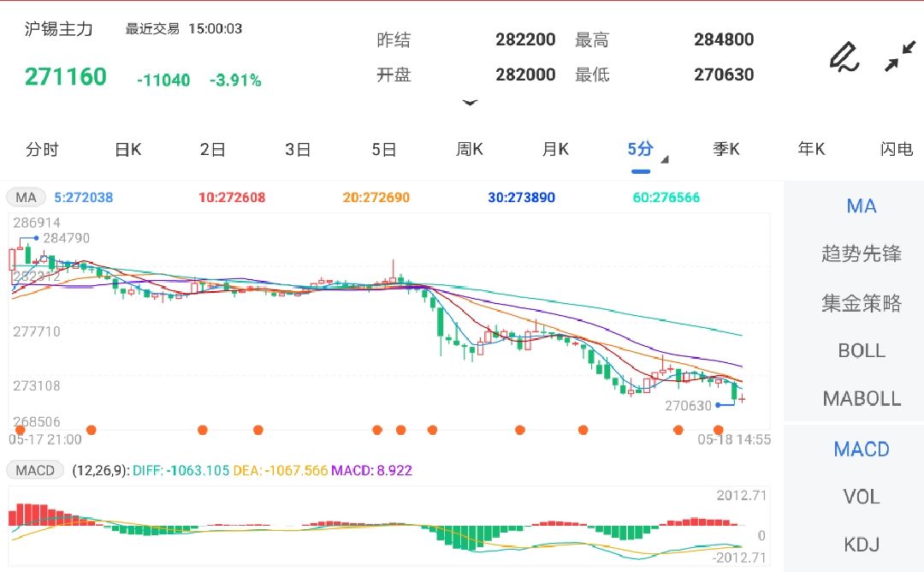The image size is (924, 572).
Task: Select the 月K chart period
Action: 555,150
